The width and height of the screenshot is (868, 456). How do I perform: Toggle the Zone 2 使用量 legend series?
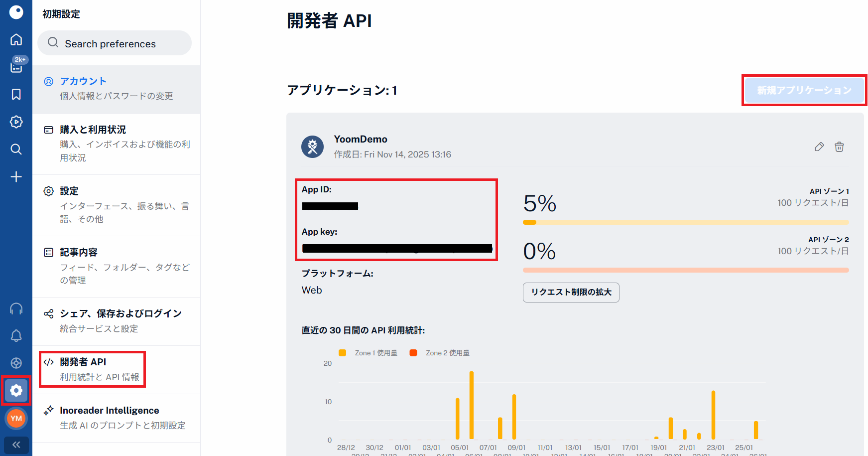(x=440, y=353)
